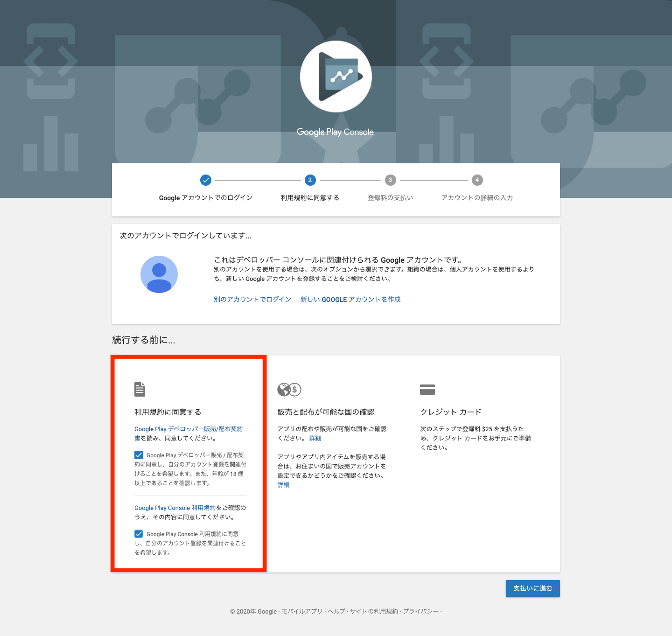Open the サイトの利用規約 footer link
This screenshot has height=636, width=672.
click(x=374, y=611)
